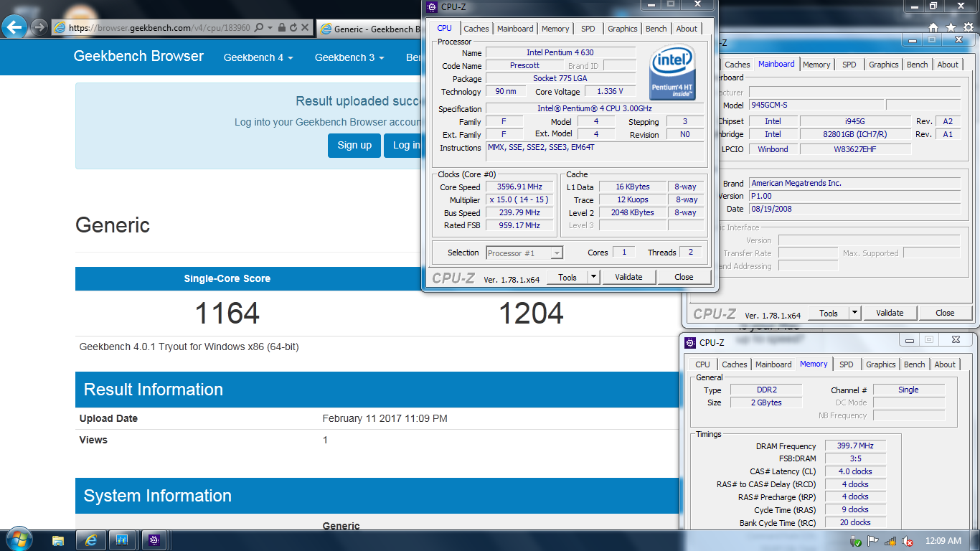Open Mainboard tab in Memory CPU-Z window

pyautogui.click(x=773, y=364)
